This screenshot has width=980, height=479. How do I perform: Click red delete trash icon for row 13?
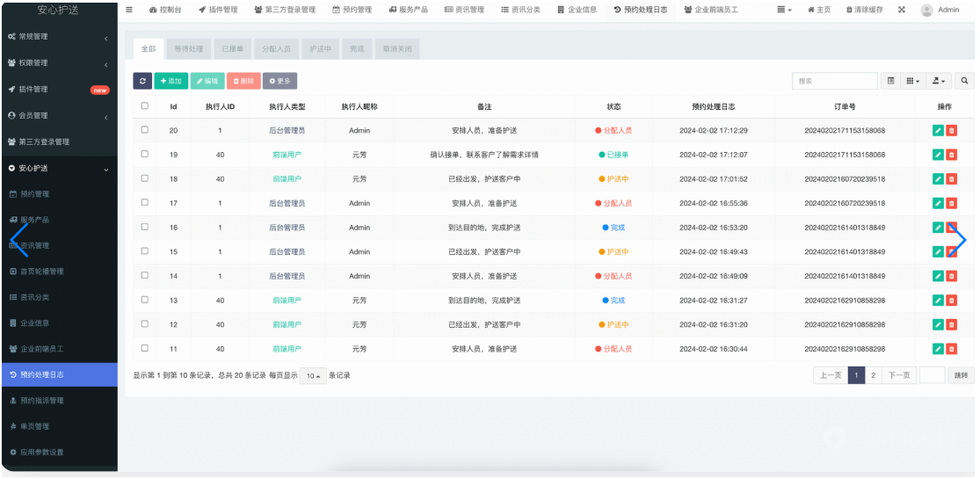coord(952,301)
